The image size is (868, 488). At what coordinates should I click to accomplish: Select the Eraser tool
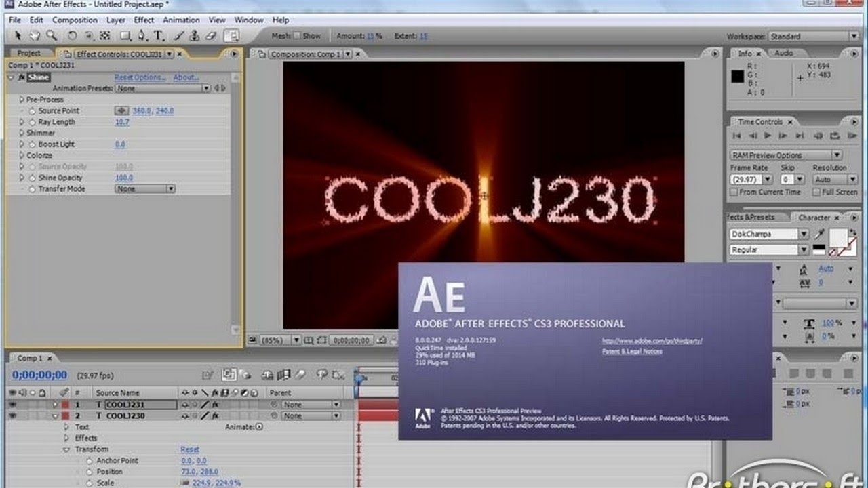pos(210,36)
